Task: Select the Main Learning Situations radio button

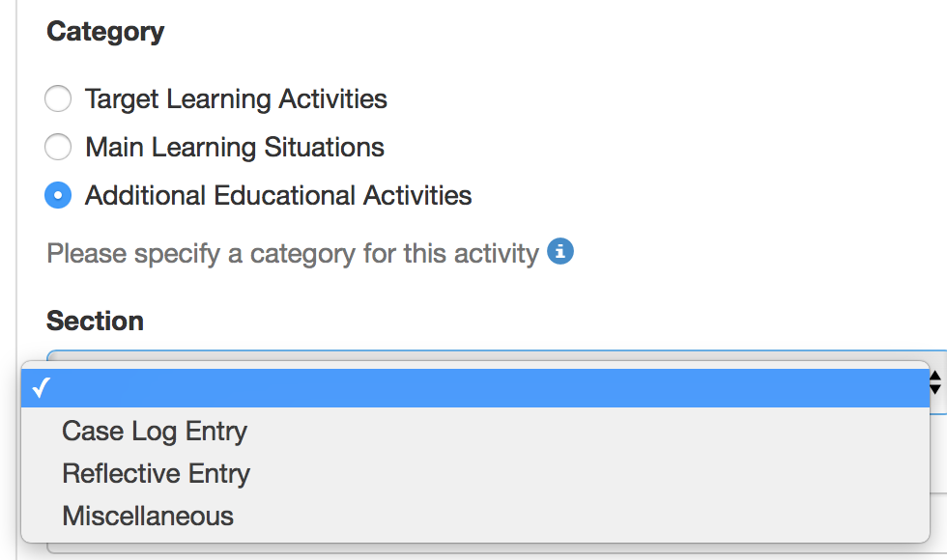Action: point(58,147)
